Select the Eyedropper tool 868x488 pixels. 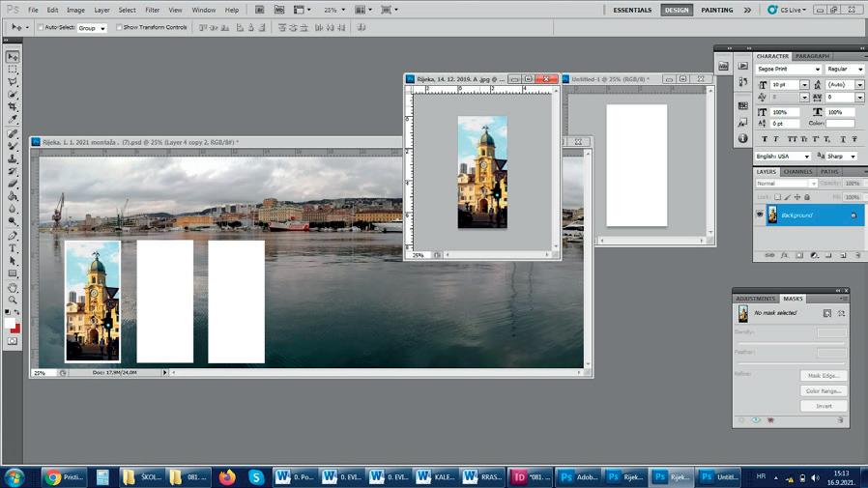click(13, 120)
